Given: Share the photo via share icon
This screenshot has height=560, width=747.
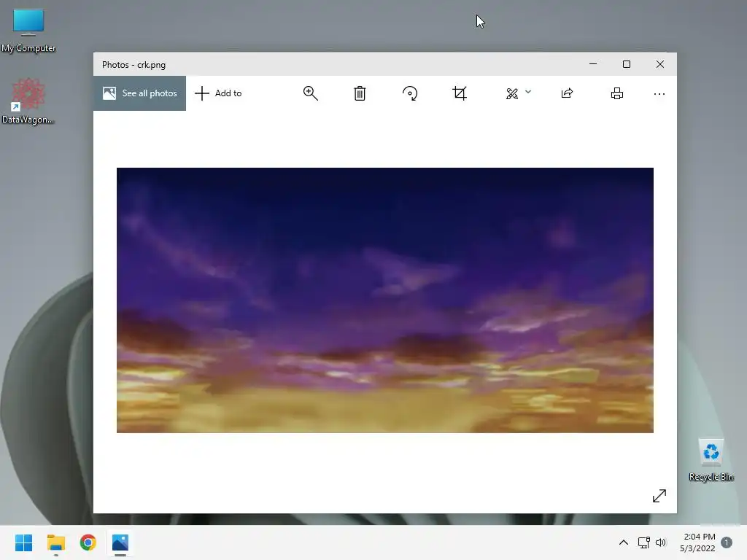Looking at the screenshot, I should point(567,93).
